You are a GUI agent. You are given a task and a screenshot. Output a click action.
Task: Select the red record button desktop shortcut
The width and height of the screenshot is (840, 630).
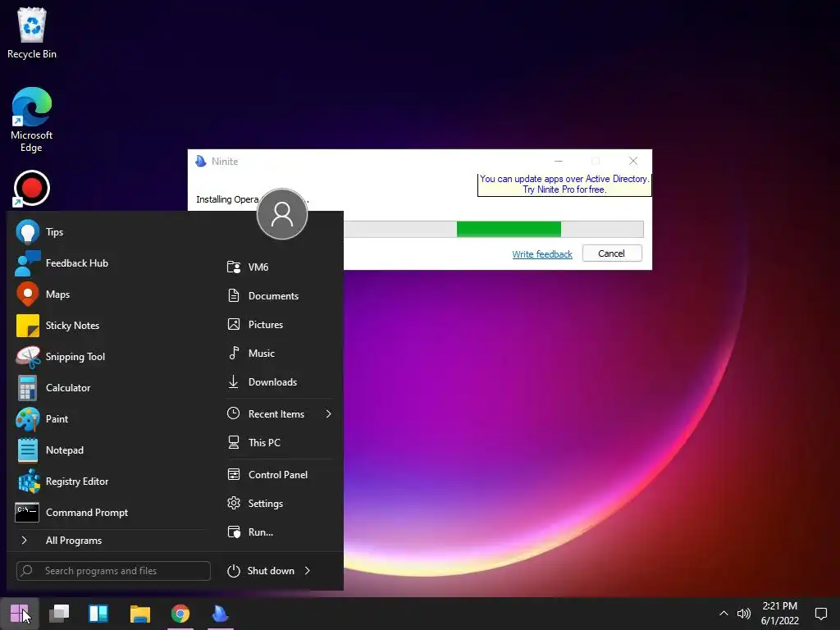(x=32, y=189)
